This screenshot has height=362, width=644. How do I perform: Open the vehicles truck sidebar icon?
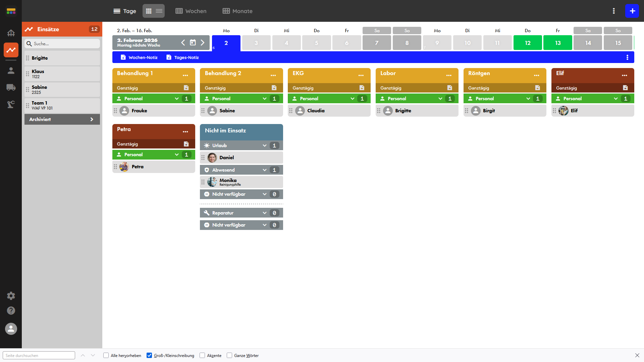tap(11, 87)
